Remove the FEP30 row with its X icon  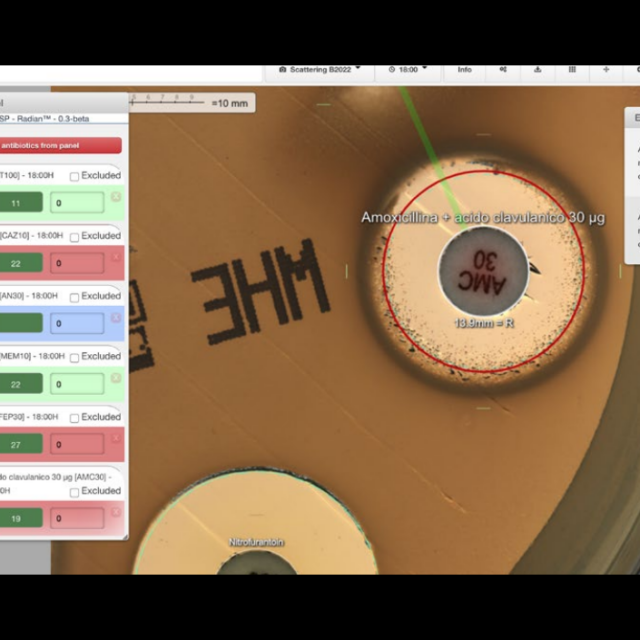tap(116, 438)
